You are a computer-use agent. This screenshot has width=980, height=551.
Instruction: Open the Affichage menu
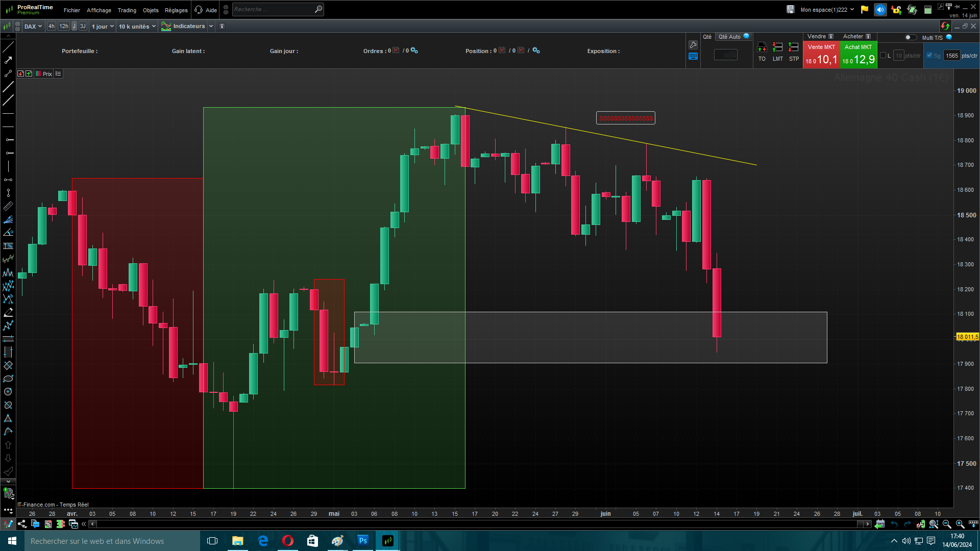point(99,10)
